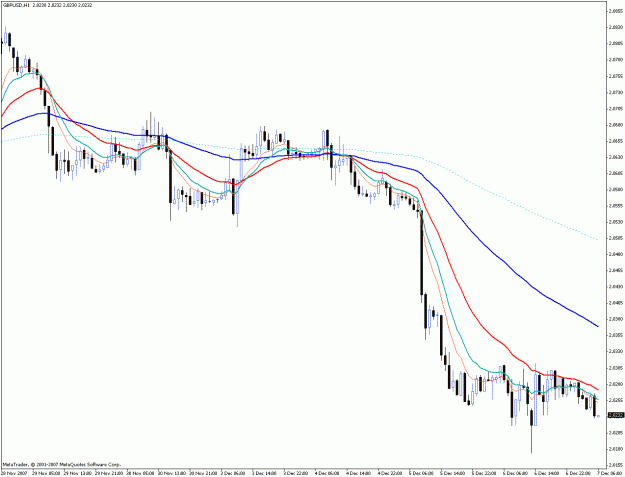The height and width of the screenshot is (477, 625).
Task: Click the black current price label on price axis
Action: pos(616,415)
